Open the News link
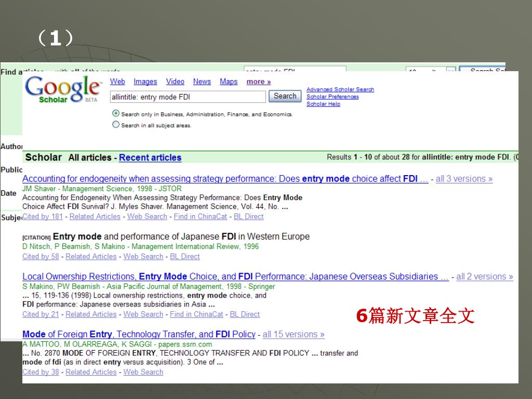 tap(202, 82)
